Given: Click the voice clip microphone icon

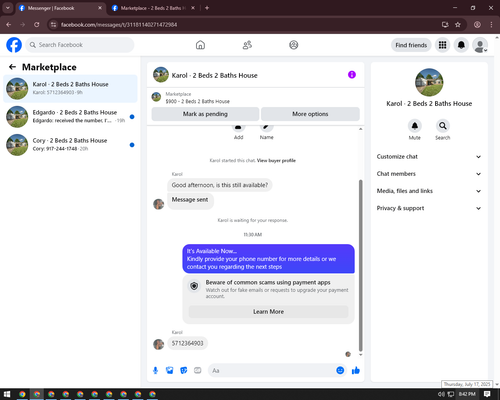Looking at the screenshot, I should tap(155, 370).
